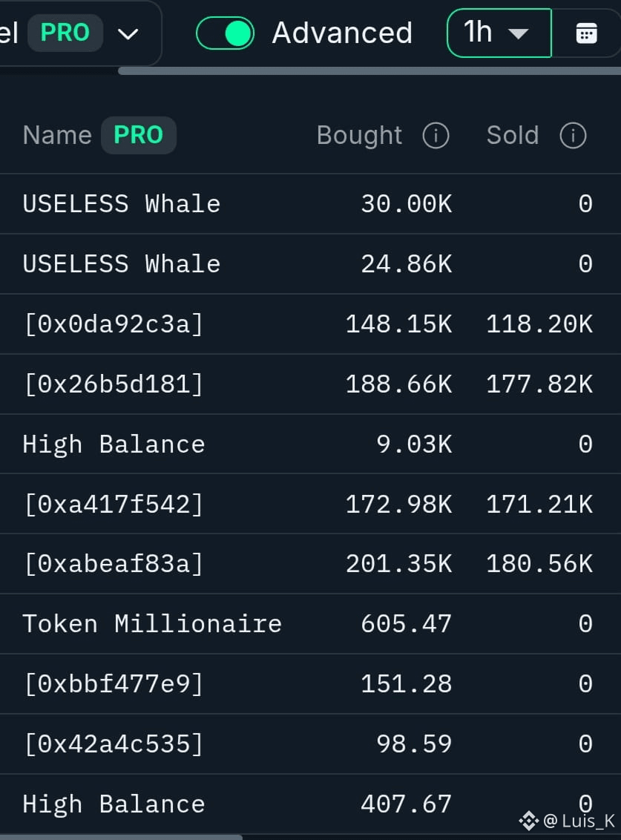The width and height of the screenshot is (621, 840).
Task: Sort by the Bought column header
Action: point(359,136)
